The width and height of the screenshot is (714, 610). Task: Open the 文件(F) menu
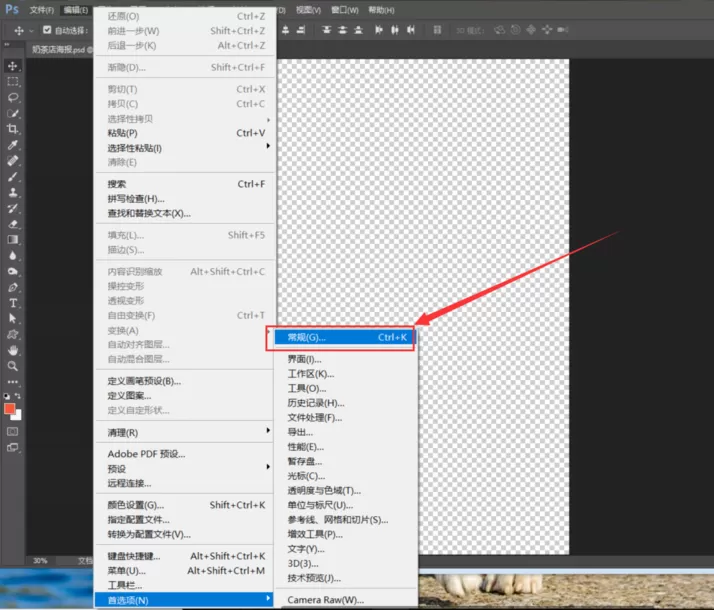[x=41, y=10]
